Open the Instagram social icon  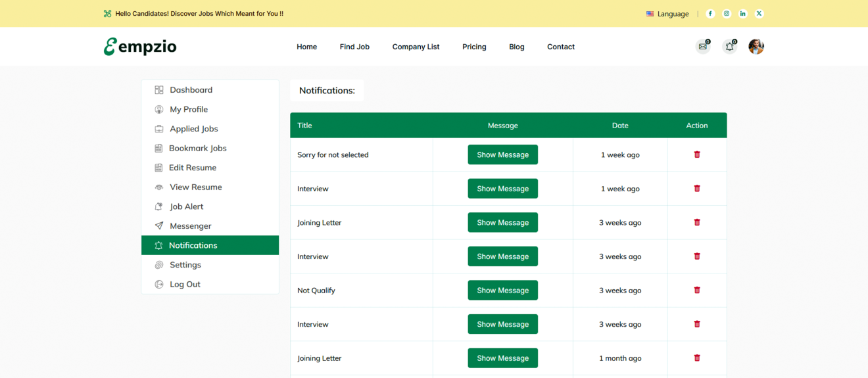click(727, 13)
